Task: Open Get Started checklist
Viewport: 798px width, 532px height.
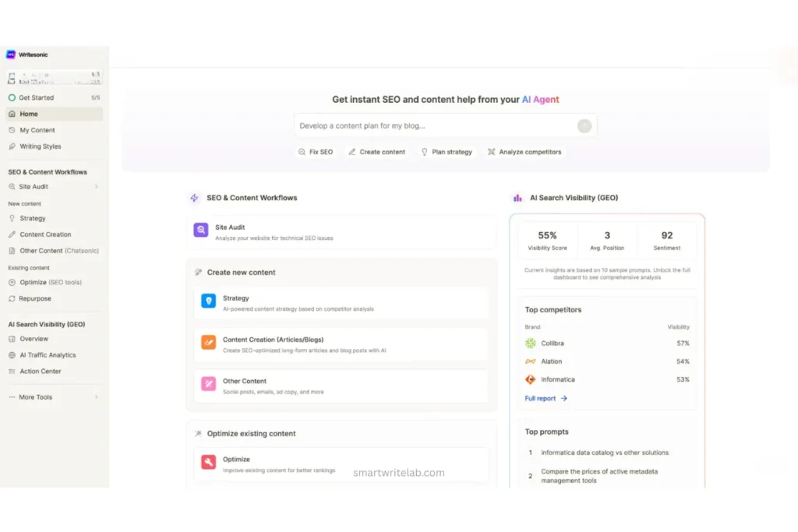Action: click(x=54, y=97)
